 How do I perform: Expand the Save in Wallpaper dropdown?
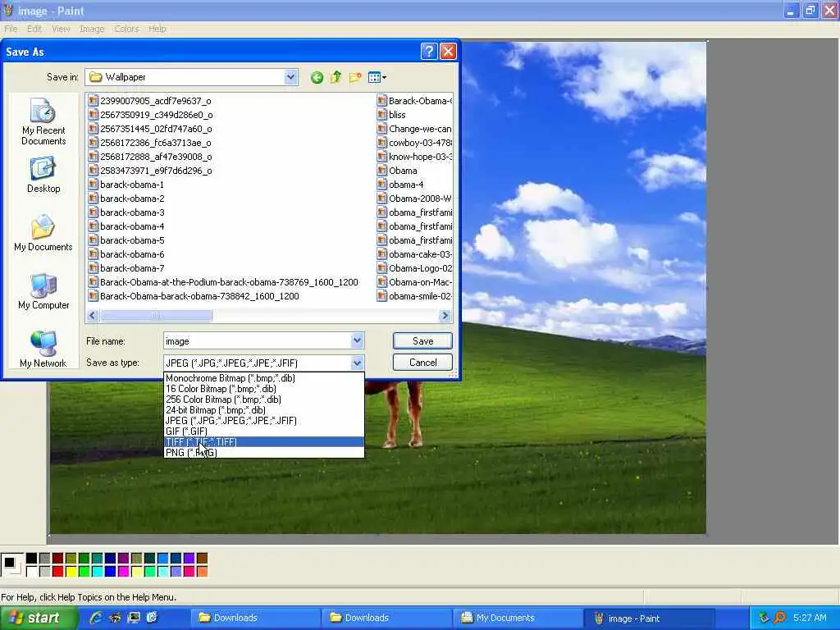290,77
